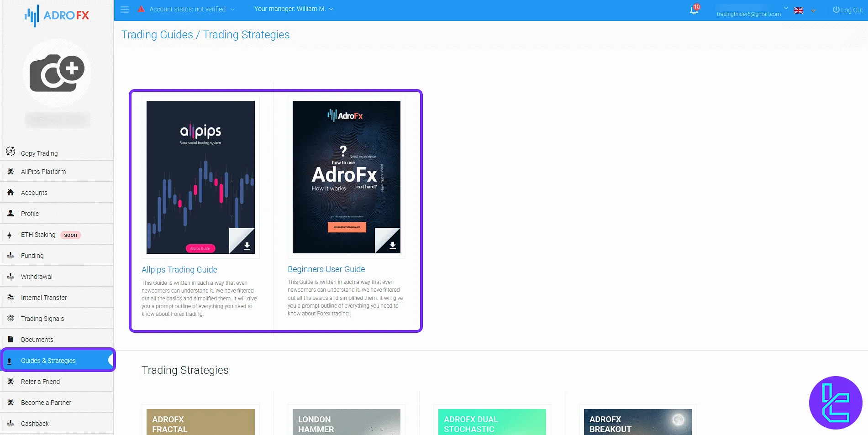The width and height of the screenshot is (868, 435).
Task: Open the AdroFX Breakout strategy card
Action: coord(638,422)
